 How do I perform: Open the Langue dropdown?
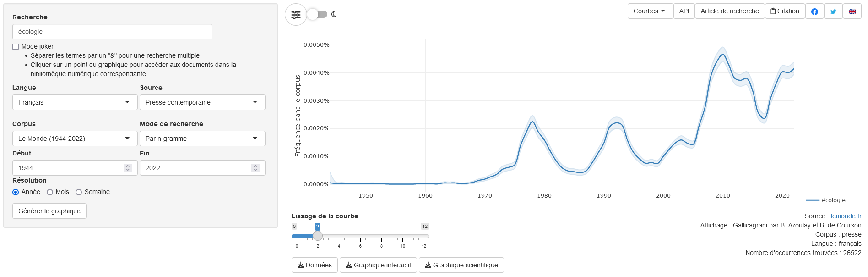click(x=75, y=102)
